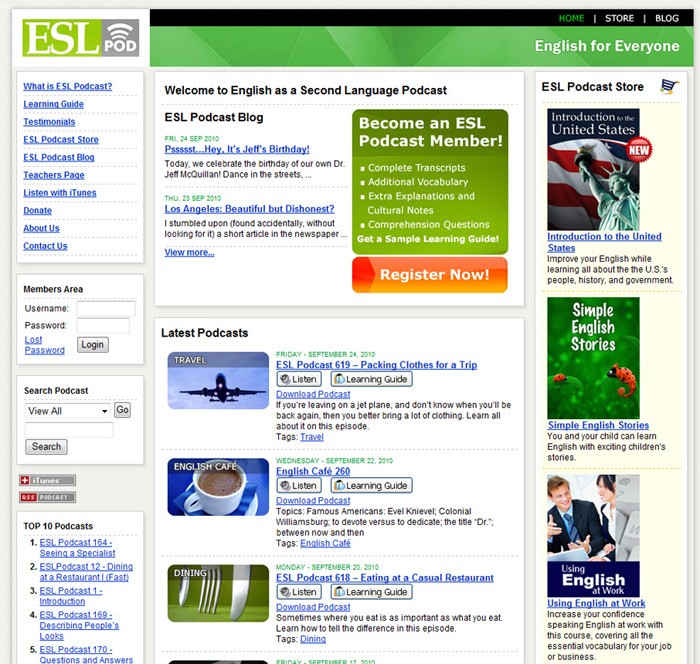
Task: Click Simple English Stories book cover
Action: [x=593, y=358]
